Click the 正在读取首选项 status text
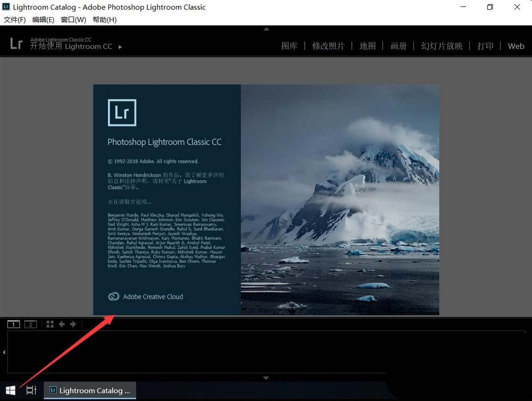 129,202
